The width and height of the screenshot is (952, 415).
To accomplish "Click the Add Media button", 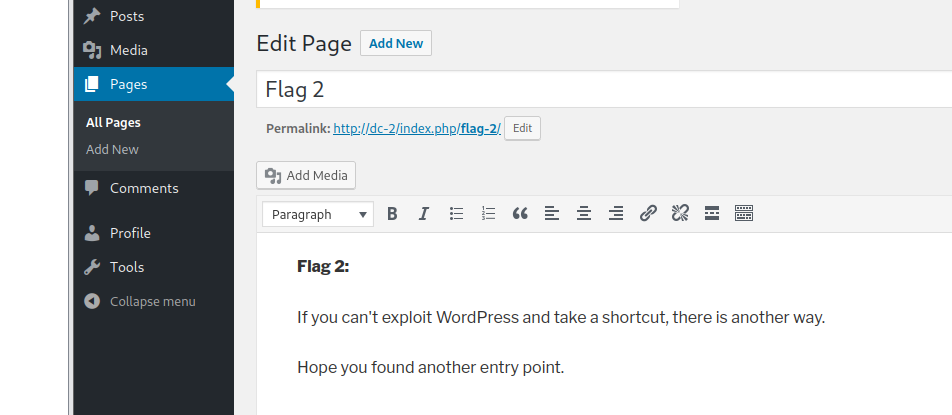I will [x=306, y=175].
